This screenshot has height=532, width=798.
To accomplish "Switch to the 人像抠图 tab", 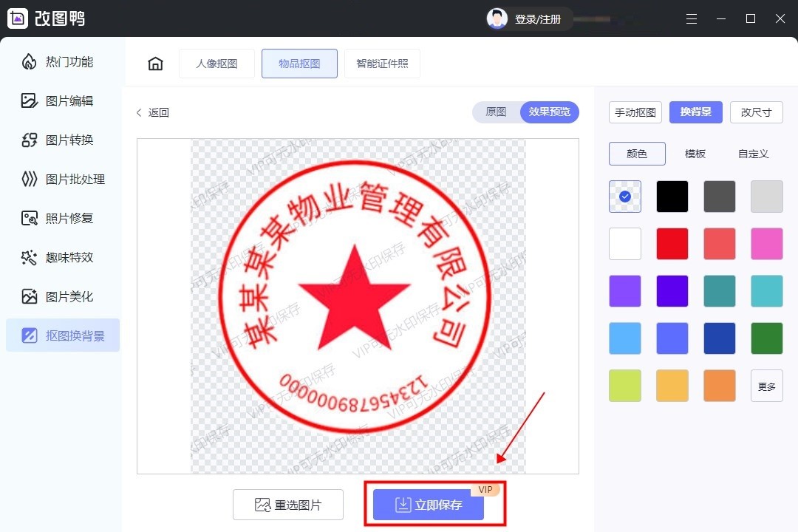I will tap(216, 64).
